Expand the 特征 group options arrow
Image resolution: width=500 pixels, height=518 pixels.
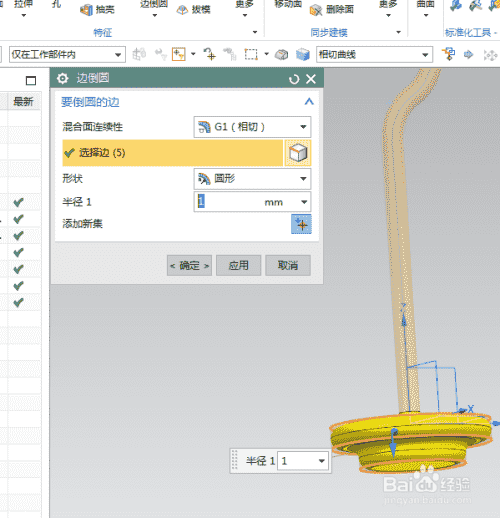pos(255,32)
